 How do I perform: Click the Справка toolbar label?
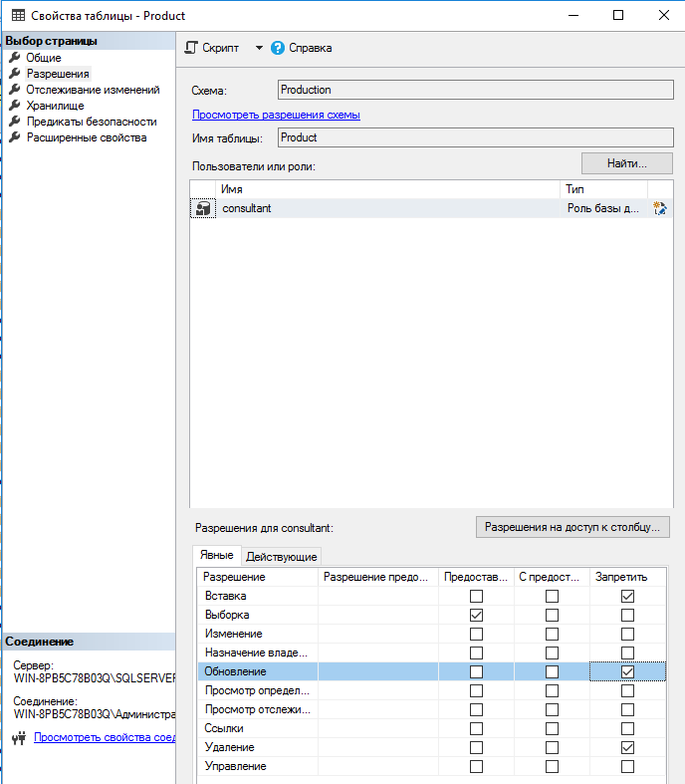(x=311, y=48)
